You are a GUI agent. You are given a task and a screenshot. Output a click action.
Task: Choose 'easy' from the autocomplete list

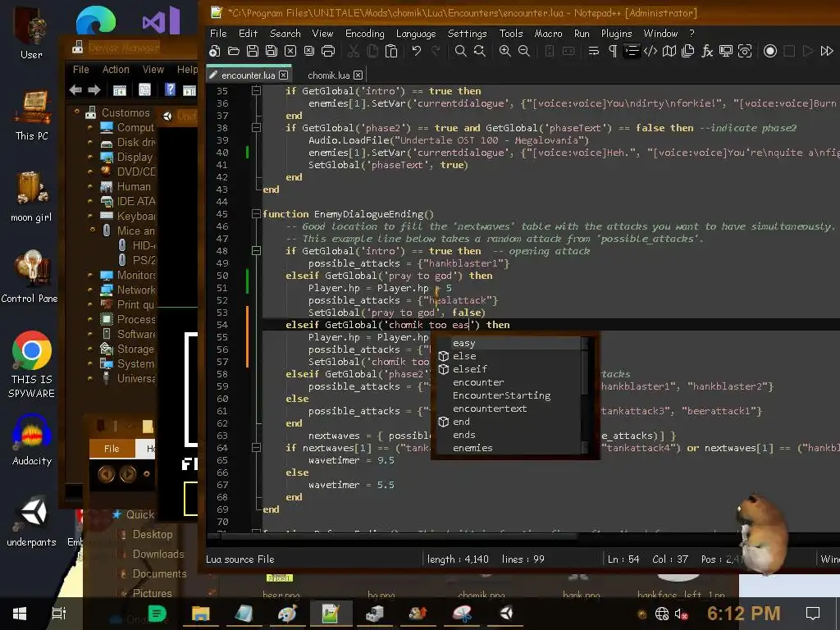point(509,343)
